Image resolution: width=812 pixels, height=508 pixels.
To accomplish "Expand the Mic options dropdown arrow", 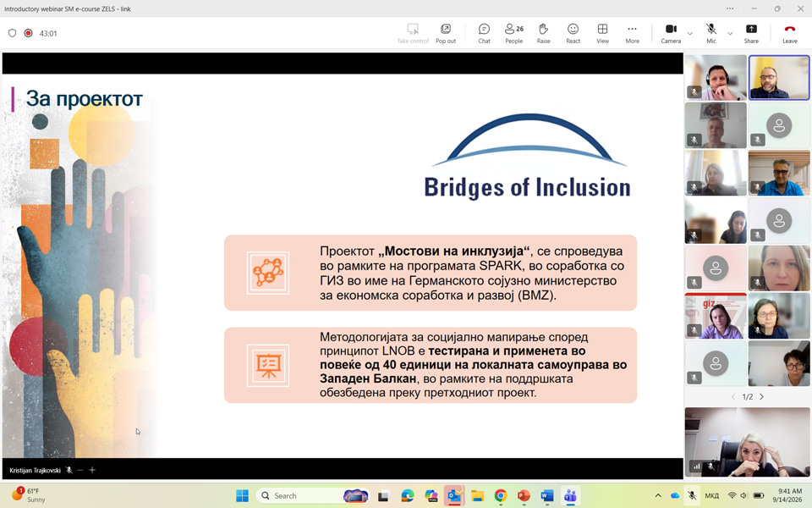I will click(730, 34).
